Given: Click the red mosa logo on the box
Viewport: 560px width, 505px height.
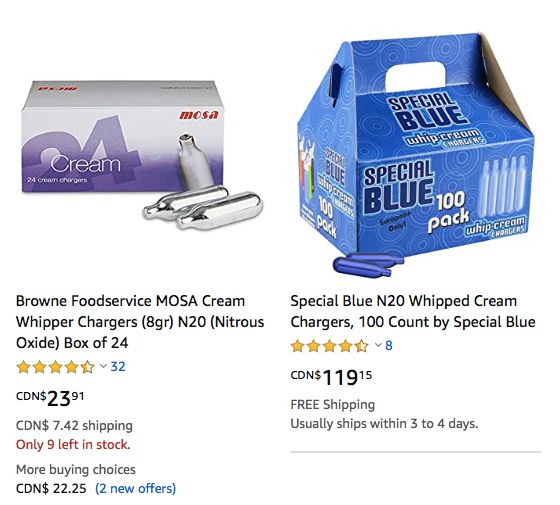Looking at the screenshot, I should (x=199, y=115).
